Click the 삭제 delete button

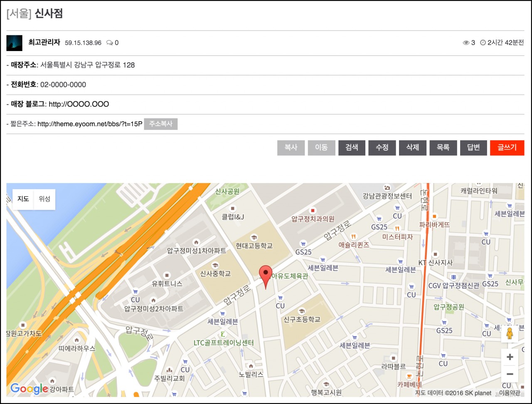click(413, 148)
